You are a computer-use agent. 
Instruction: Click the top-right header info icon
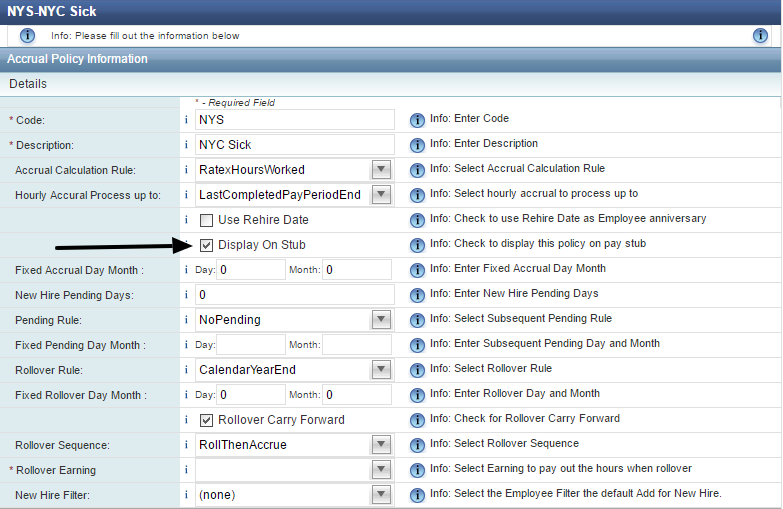coord(760,35)
